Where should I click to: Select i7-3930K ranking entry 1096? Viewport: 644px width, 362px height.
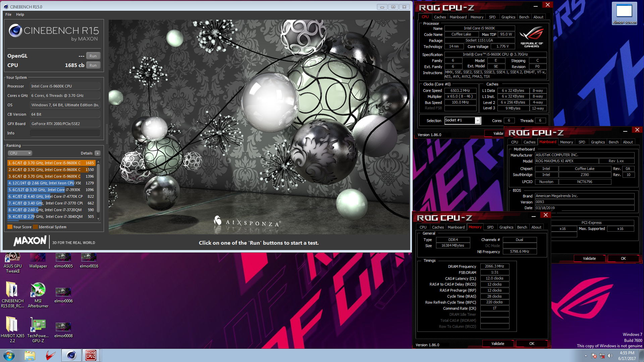click(x=52, y=190)
